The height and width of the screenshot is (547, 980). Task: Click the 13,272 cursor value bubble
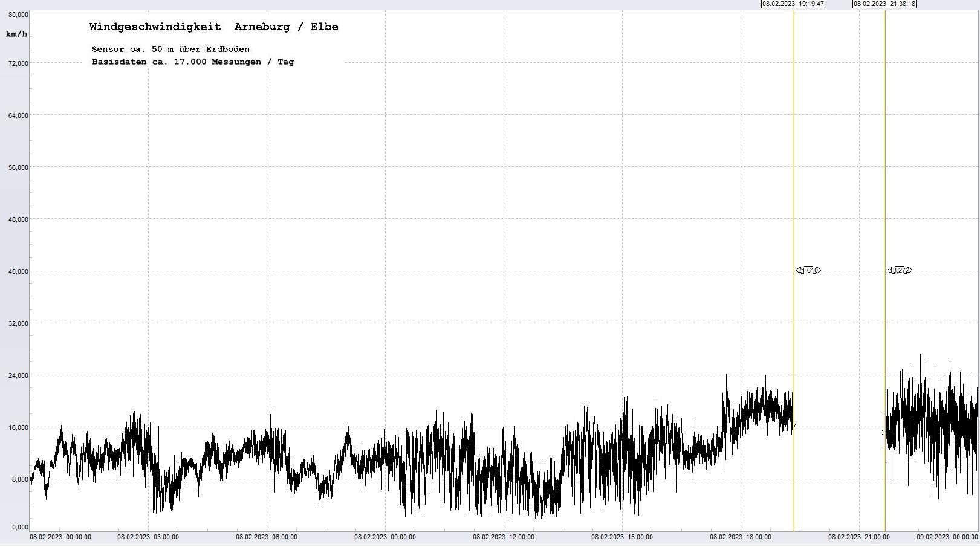pyautogui.click(x=900, y=270)
